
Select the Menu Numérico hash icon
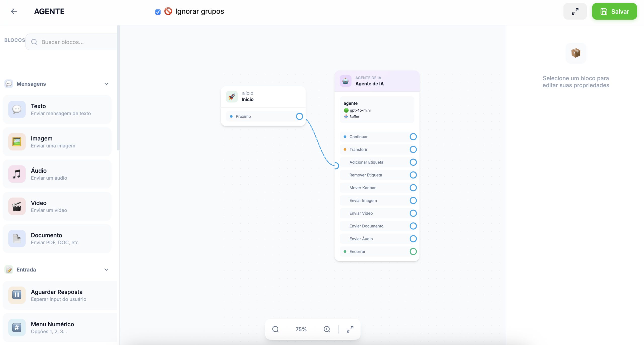click(17, 327)
